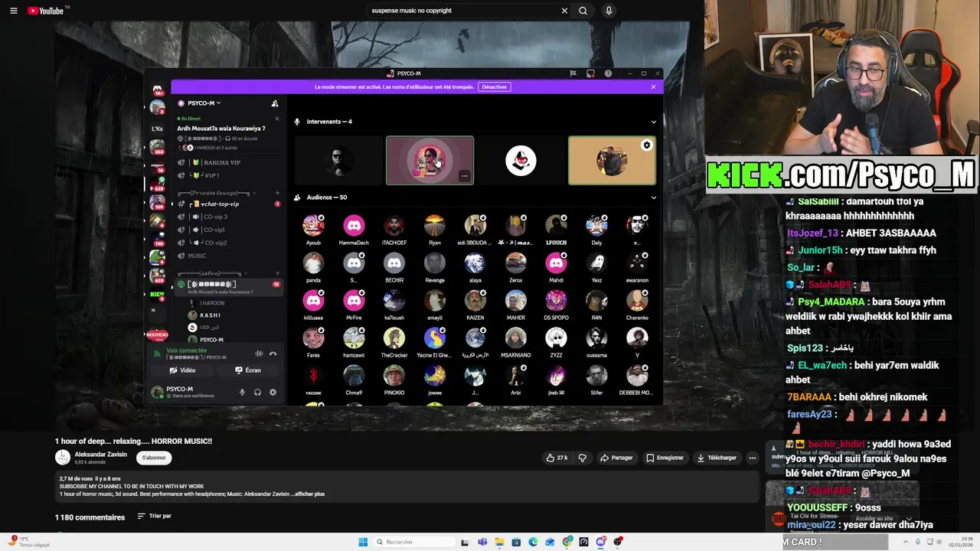Join the CO-vip2 voice channel
Screen dimensions: 980x551
tap(215, 243)
